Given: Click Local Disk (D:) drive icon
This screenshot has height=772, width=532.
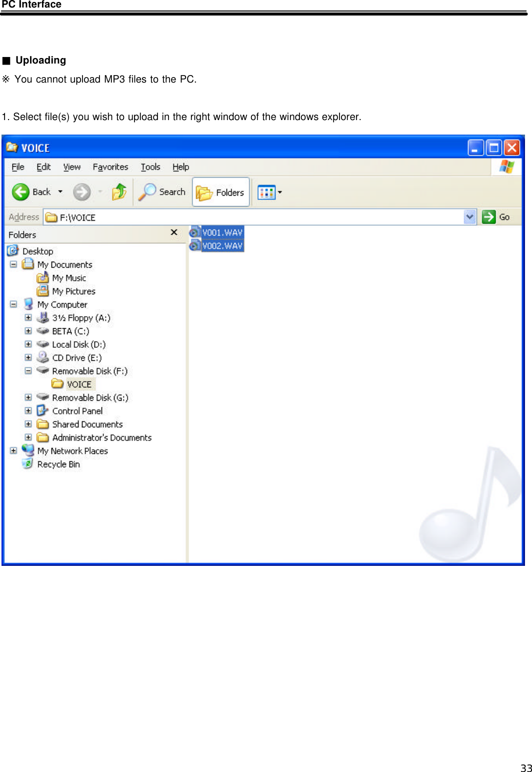Looking at the screenshot, I should (43, 344).
